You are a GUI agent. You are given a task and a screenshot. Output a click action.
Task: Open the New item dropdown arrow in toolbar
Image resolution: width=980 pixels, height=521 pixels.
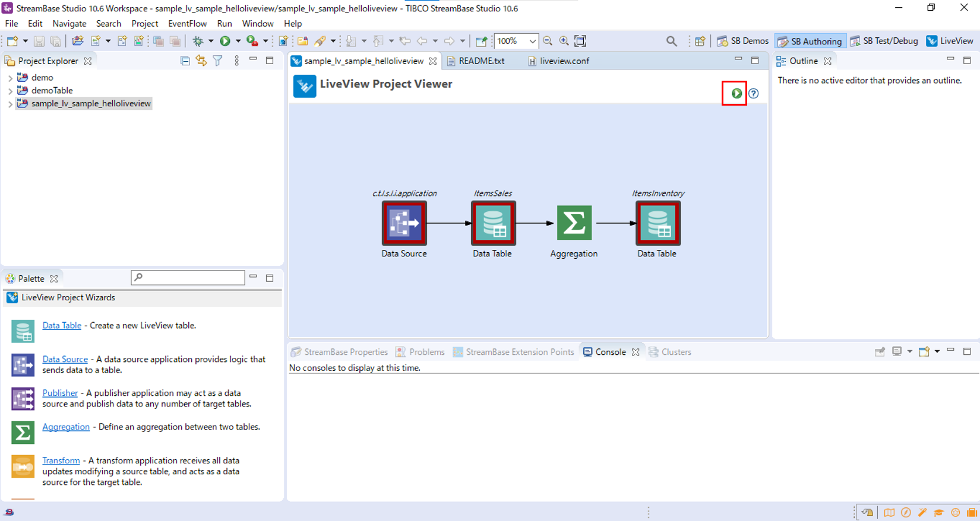[x=25, y=41]
